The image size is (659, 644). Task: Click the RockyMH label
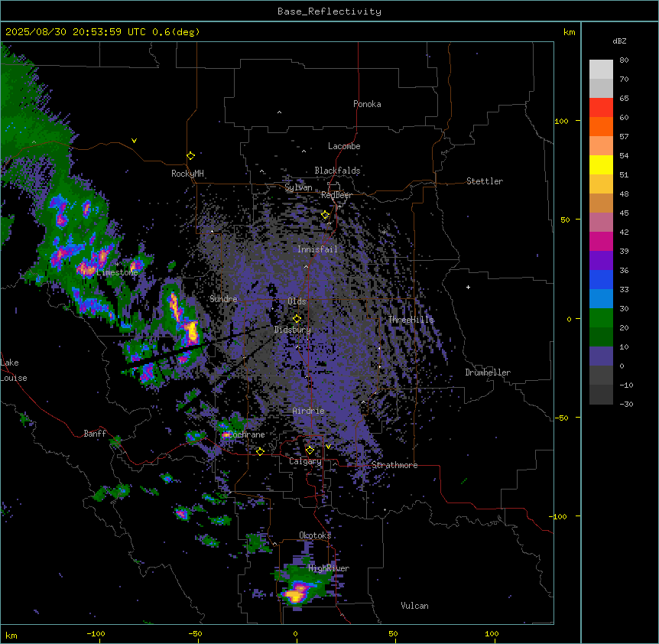187,173
